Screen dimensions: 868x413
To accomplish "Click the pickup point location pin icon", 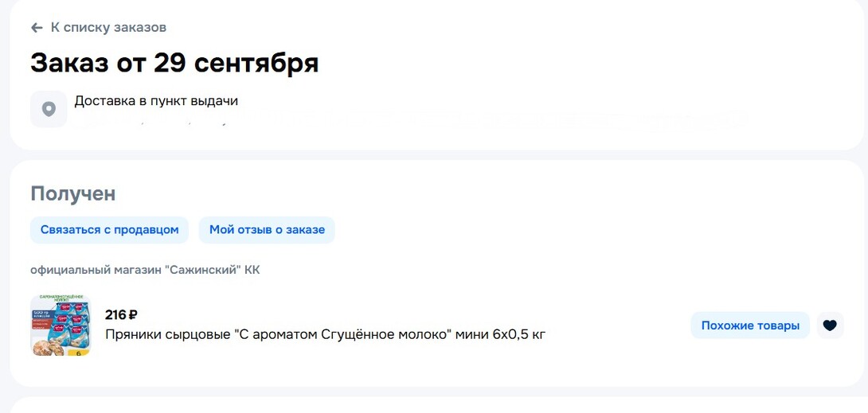I will pyautogui.click(x=49, y=109).
